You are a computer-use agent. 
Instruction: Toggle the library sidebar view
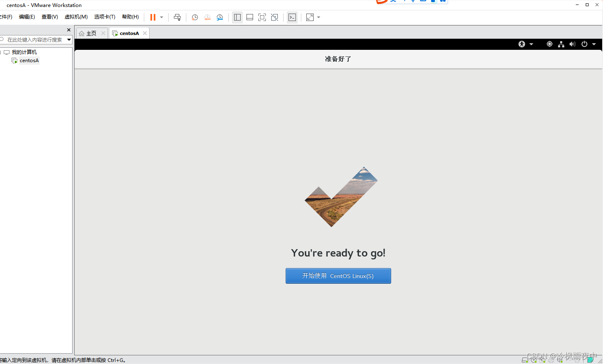tap(237, 17)
